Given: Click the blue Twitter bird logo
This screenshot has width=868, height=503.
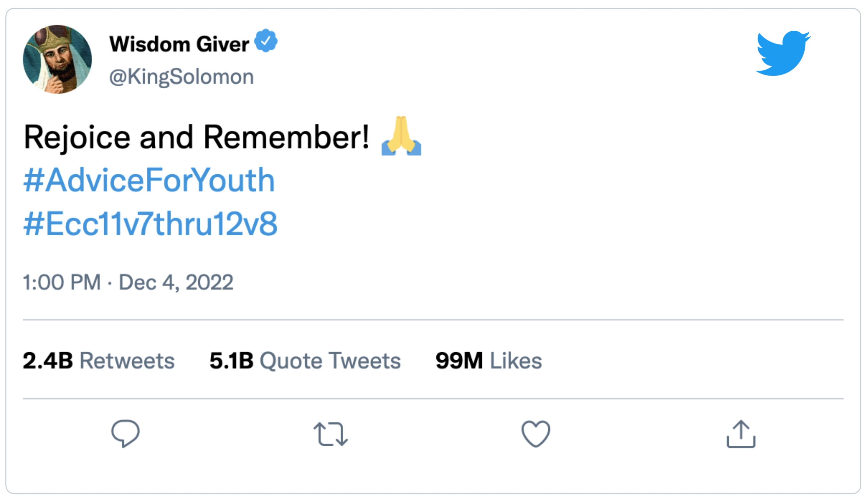Looking at the screenshot, I should [783, 53].
